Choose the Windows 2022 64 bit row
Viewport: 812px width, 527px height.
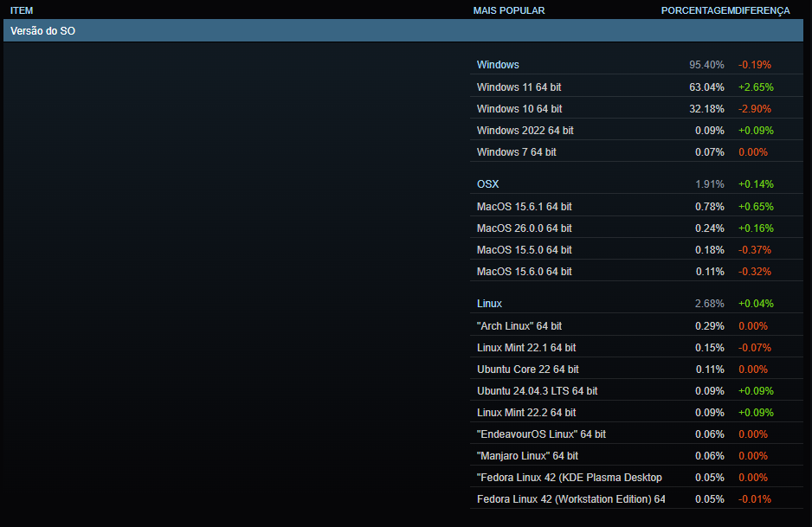pyautogui.click(x=525, y=131)
